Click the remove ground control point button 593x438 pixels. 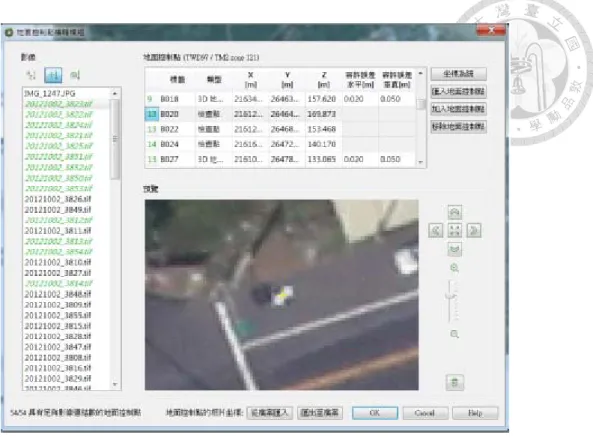(458, 127)
